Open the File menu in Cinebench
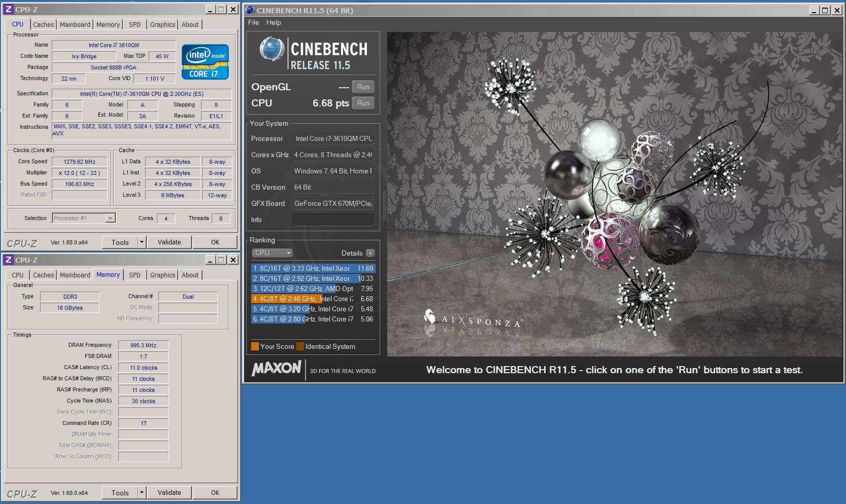Viewport: 846px width, 504px height. pyautogui.click(x=254, y=22)
